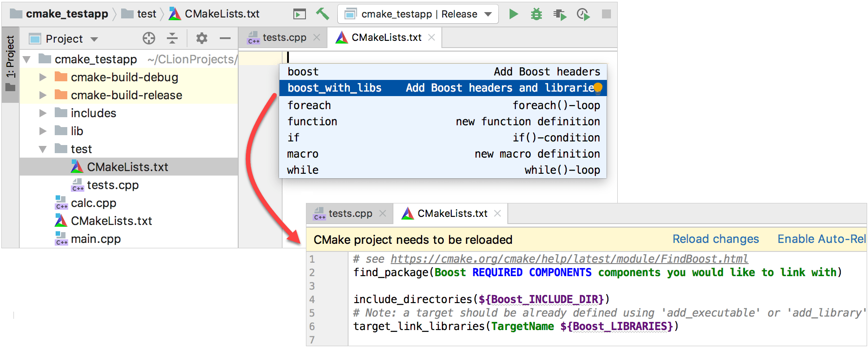Click the Stop square button
This screenshot has height=348, width=868.
coord(606,14)
